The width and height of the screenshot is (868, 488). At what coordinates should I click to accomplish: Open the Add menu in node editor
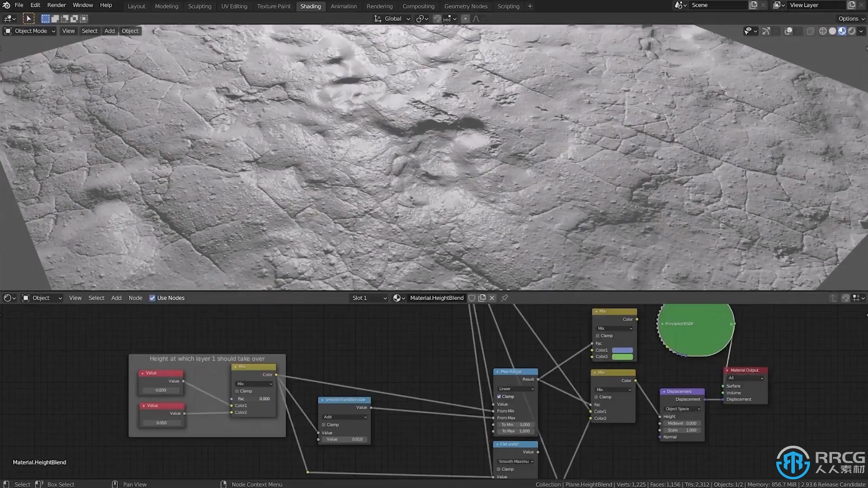pos(116,297)
